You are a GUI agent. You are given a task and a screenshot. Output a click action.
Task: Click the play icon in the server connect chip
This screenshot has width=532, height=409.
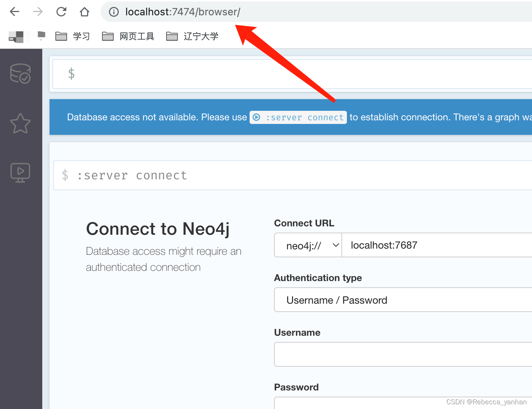(257, 117)
